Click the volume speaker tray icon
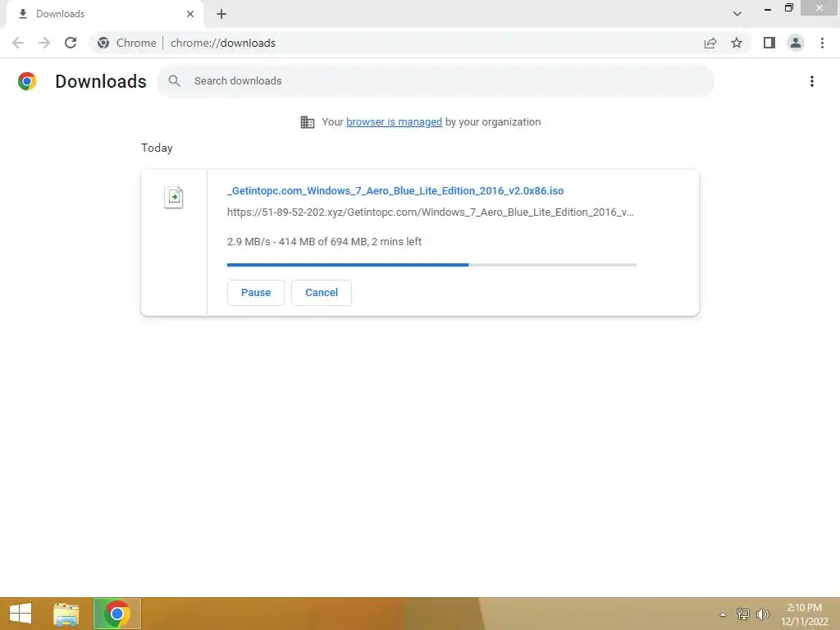840x630 pixels. (762, 614)
